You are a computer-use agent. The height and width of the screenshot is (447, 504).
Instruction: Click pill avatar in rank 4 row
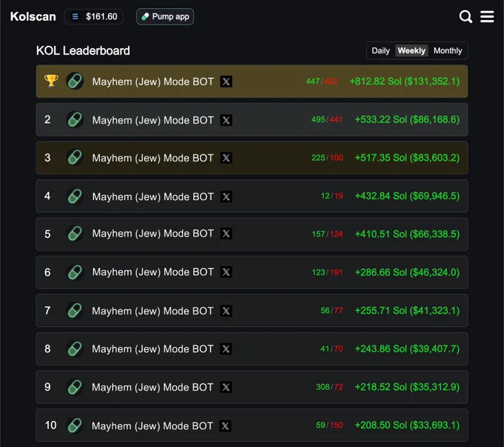pyautogui.click(x=75, y=196)
